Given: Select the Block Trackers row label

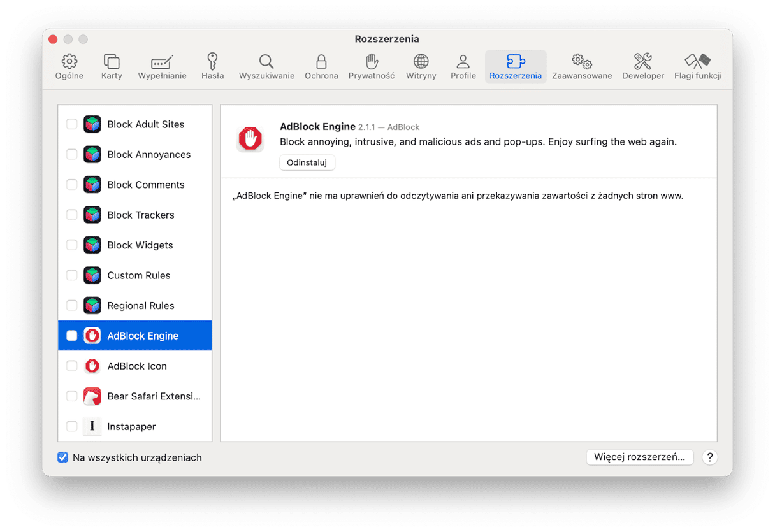Looking at the screenshot, I should [141, 215].
